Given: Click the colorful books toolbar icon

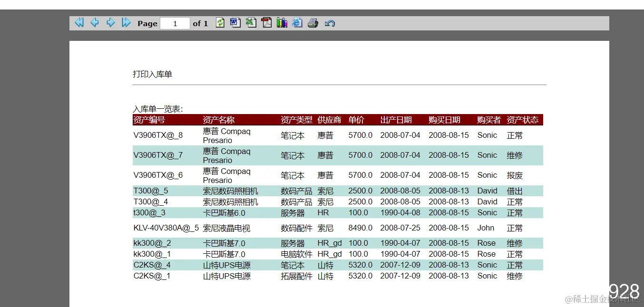Looking at the screenshot, I should [282, 22].
